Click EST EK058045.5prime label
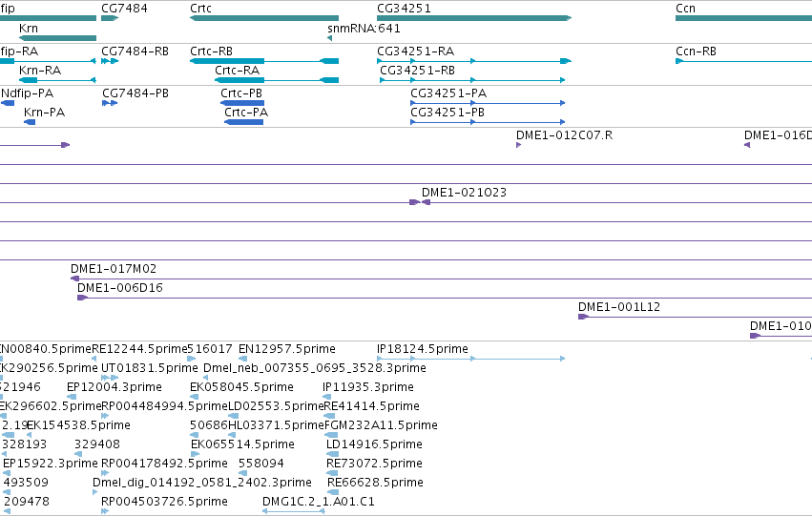The height and width of the screenshot is (516, 812). 241,387
